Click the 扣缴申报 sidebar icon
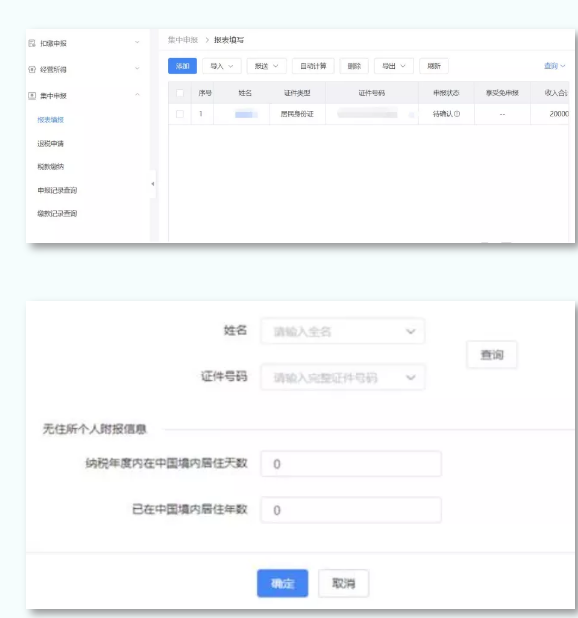Screen dimensions: 578x618 tap(32, 43)
